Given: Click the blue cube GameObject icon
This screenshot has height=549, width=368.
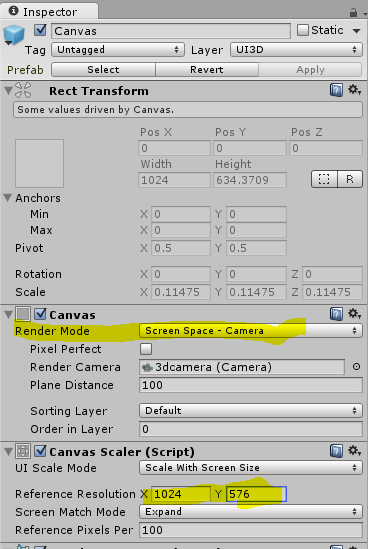Looking at the screenshot, I should coord(14,35).
